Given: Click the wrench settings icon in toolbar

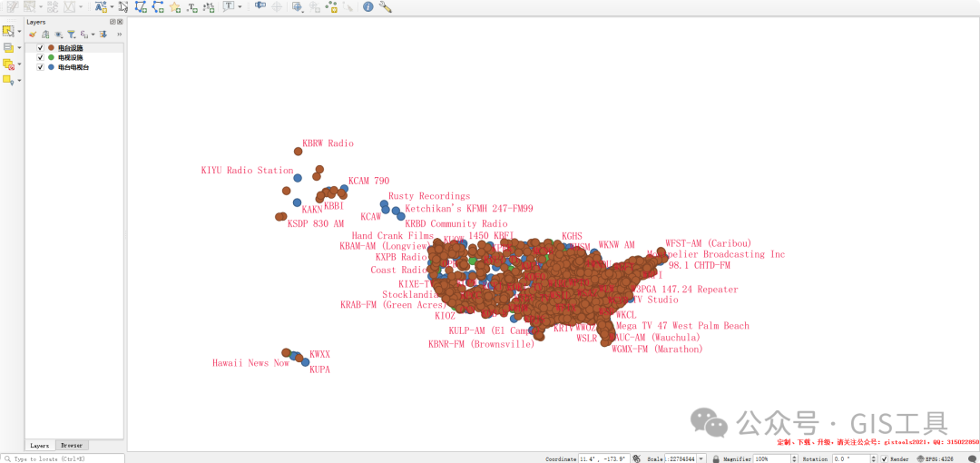Looking at the screenshot, I should tap(385, 7).
